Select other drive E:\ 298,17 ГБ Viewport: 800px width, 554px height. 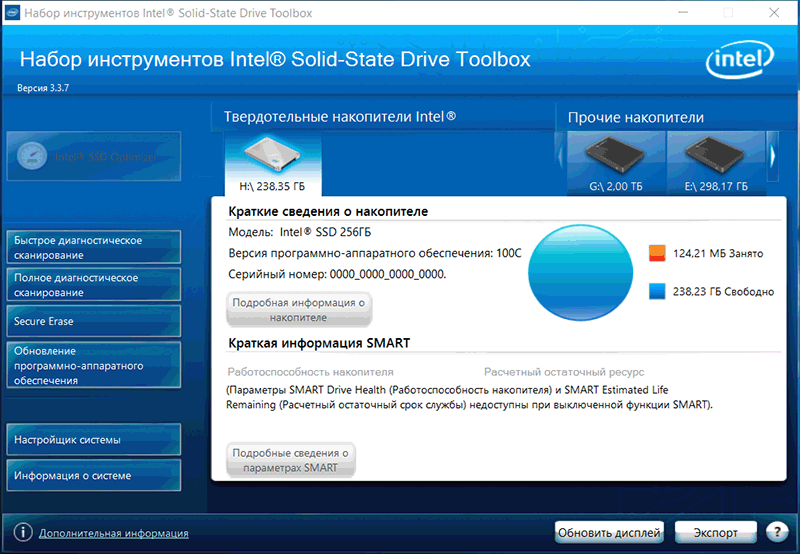(x=716, y=163)
